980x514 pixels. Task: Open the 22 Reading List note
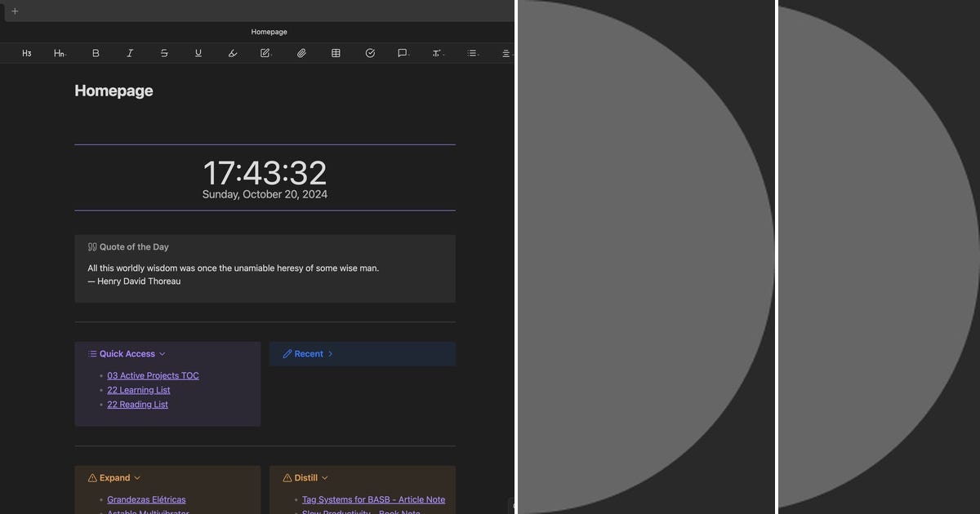click(137, 404)
